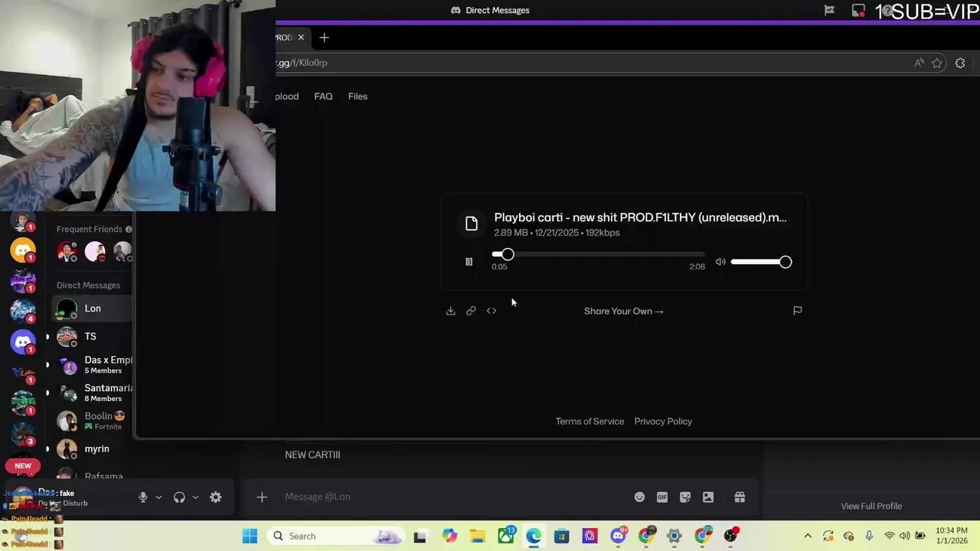Click the taskbar Search box

point(336,536)
